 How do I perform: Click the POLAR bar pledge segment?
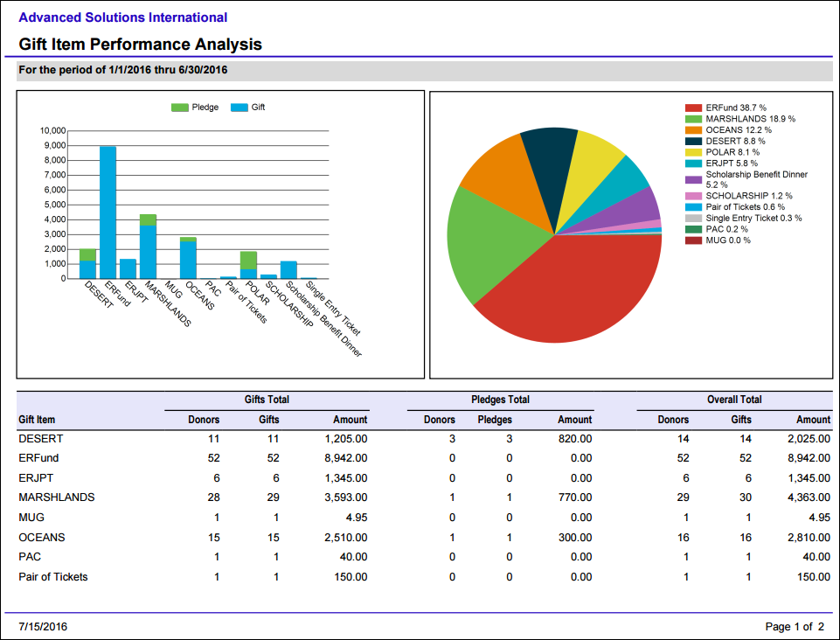click(x=248, y=261)
